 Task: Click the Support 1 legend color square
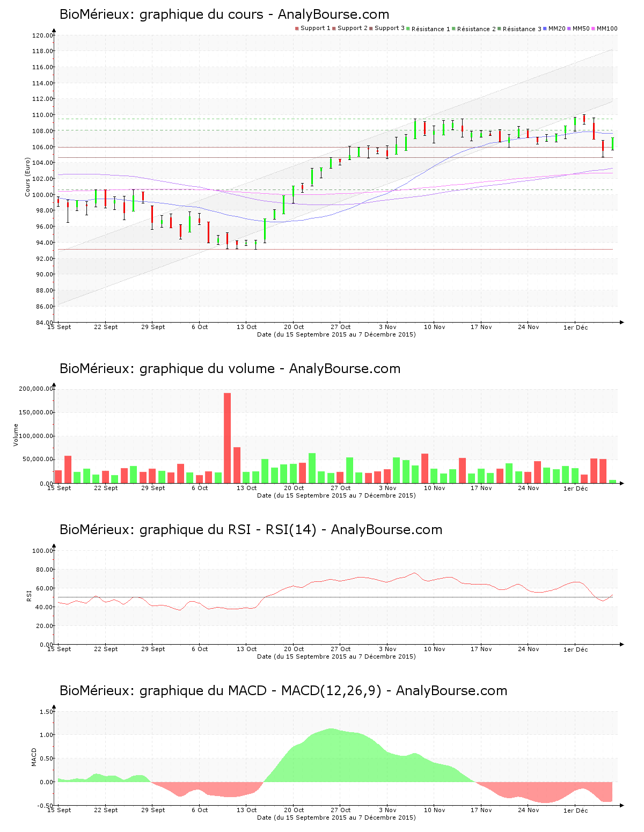point(297,28)
